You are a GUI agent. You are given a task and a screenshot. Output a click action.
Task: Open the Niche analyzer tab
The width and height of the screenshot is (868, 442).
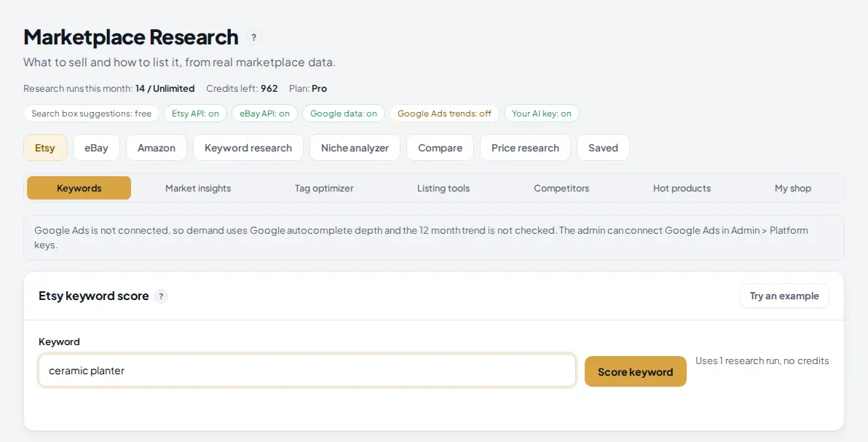click(x=355, y=148)
